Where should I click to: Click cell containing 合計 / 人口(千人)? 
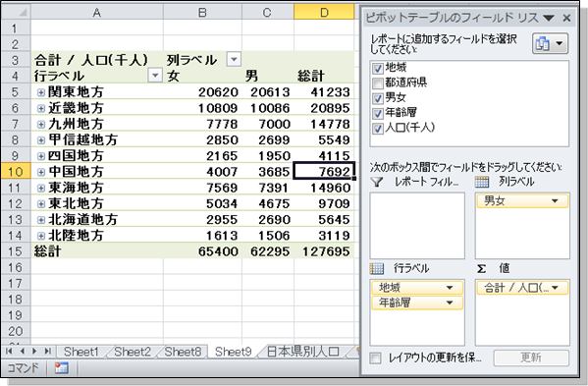click(97, 59)
